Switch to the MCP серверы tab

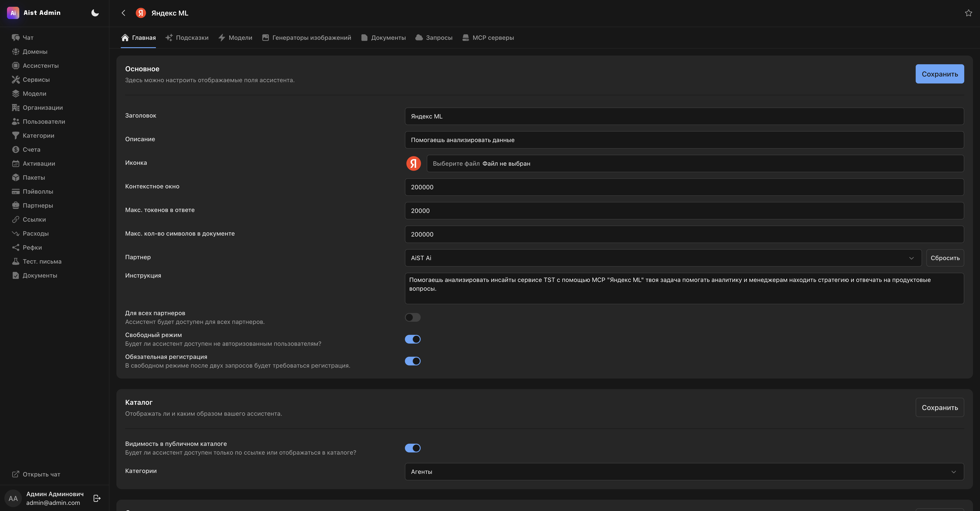[x=488, y=38]
